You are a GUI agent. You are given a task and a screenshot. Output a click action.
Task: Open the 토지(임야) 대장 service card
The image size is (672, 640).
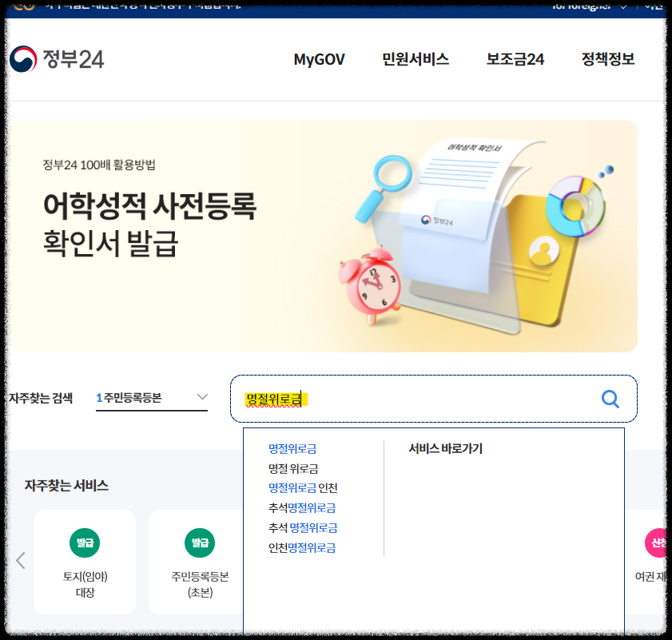click(x=85, y=562)
